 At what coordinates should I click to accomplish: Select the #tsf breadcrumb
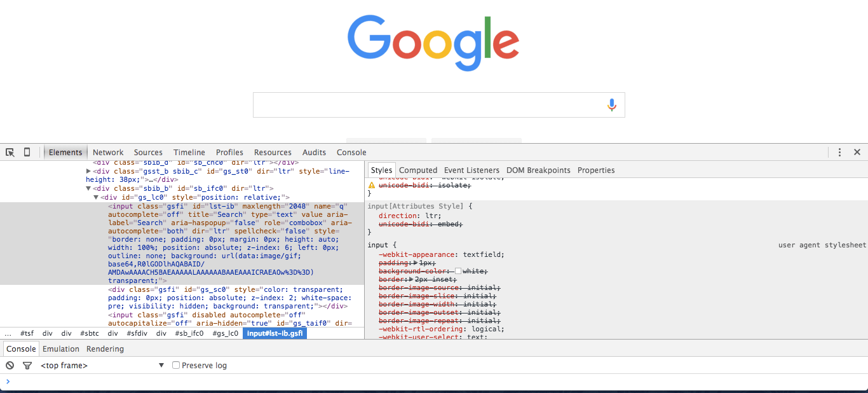pyautogui.click(x=27, y=333)
